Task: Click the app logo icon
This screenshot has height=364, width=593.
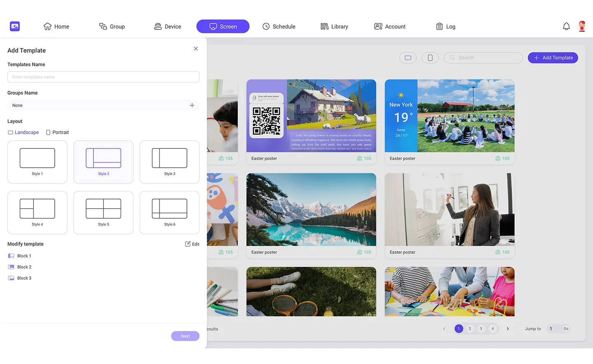Action: coord(15,26)
